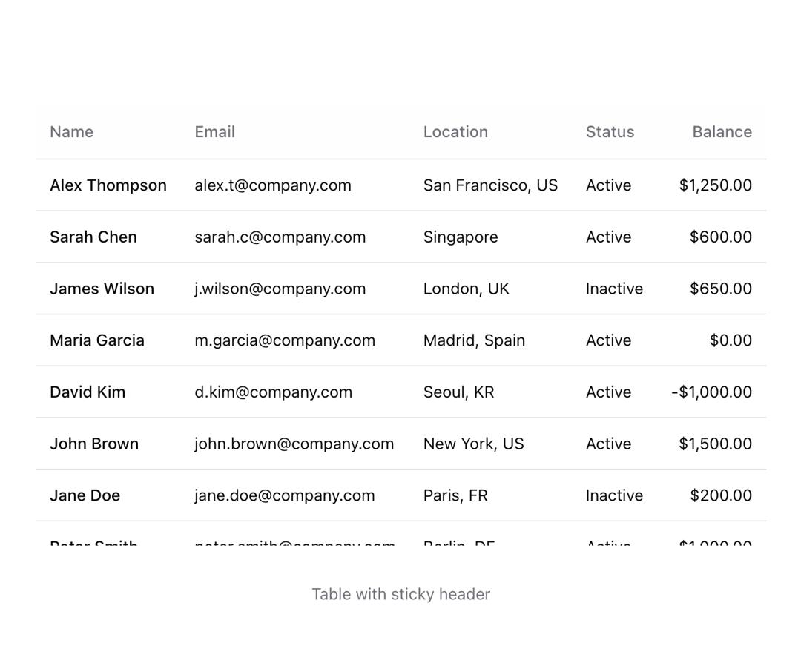Select the Maria Garcia name cell
This screenshot has height=672, width=801.
click(x=97, y=340)
